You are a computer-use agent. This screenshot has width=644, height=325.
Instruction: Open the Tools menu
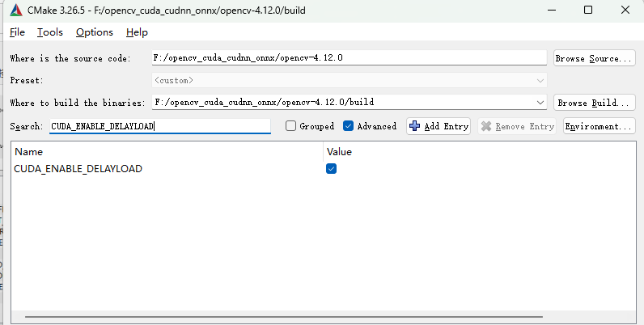[x=50, y=32]
